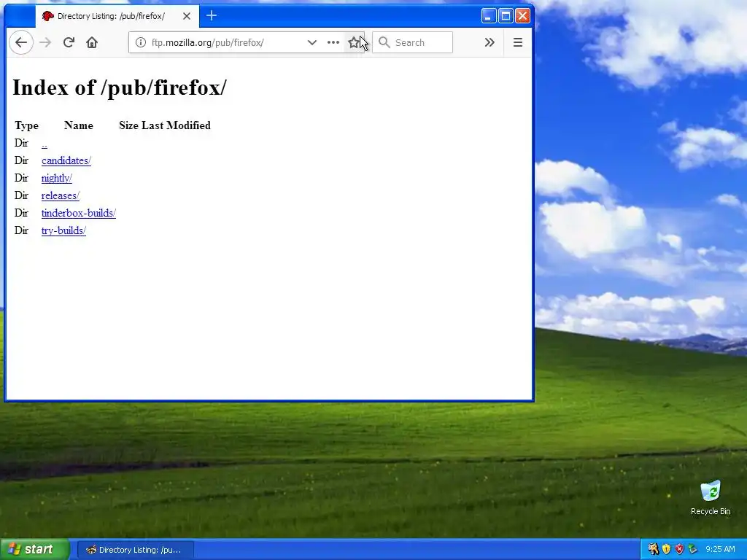
Task: Minimize the Firefox window
Action: [488, 16]
